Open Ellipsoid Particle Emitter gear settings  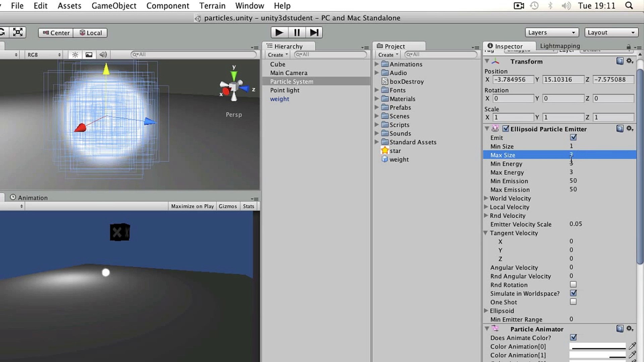(630, 129)
